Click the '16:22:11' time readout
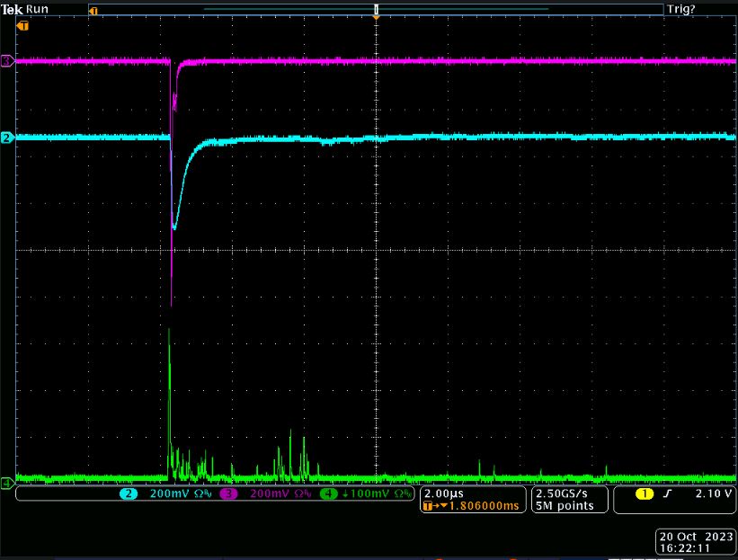 (685, 548)
